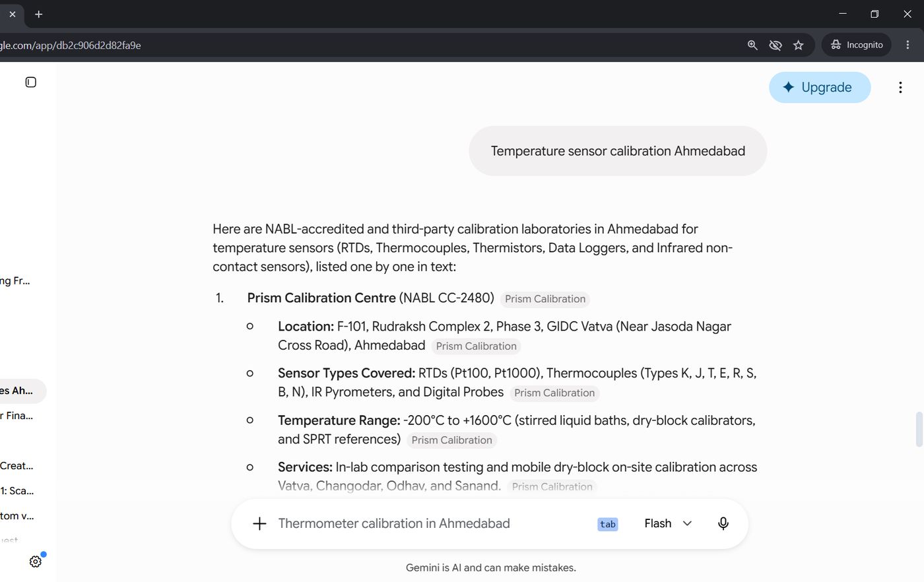
Task: Click the 'Services:' bold label
Action: tap(305, 467)
